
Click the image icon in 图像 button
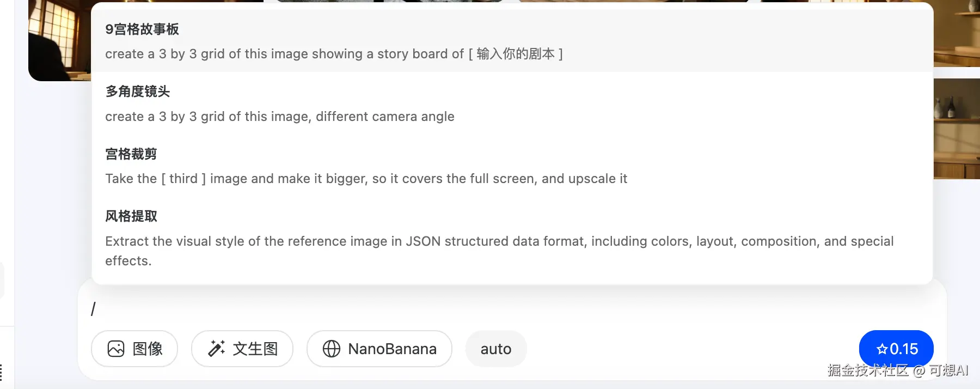pyautogui.click(x=116, y=349)
